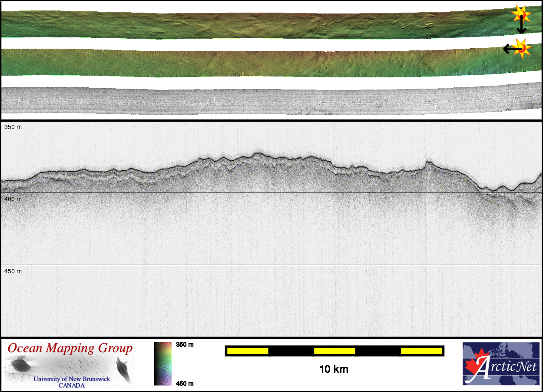The height and width of the screenshot is (392, 543).
Task: Click the 450 m label beside color legend
Action: tap(185, 383)
